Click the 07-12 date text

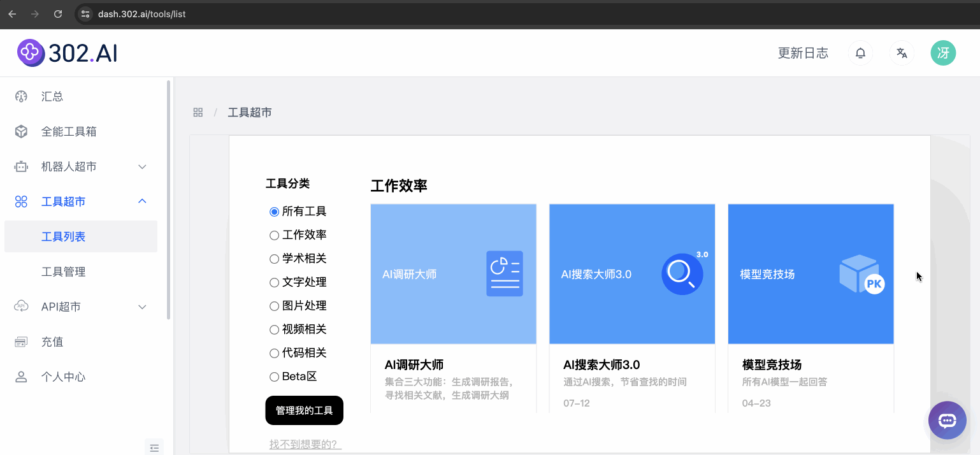577,403
